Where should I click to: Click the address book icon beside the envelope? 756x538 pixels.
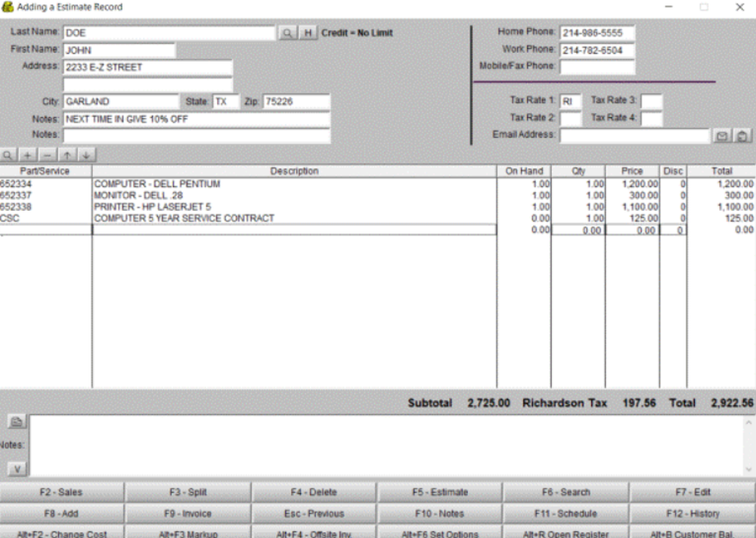(741, 136)
